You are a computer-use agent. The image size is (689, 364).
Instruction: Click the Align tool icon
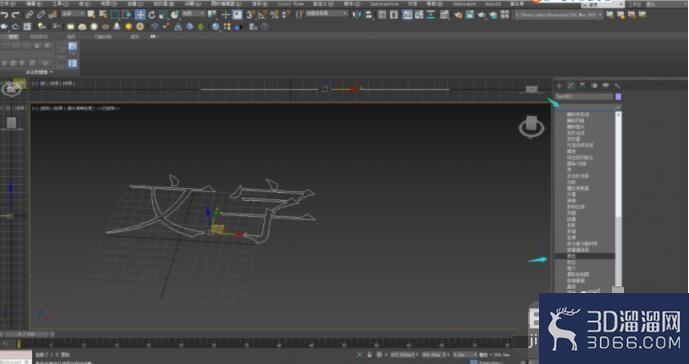pos(369,15)
